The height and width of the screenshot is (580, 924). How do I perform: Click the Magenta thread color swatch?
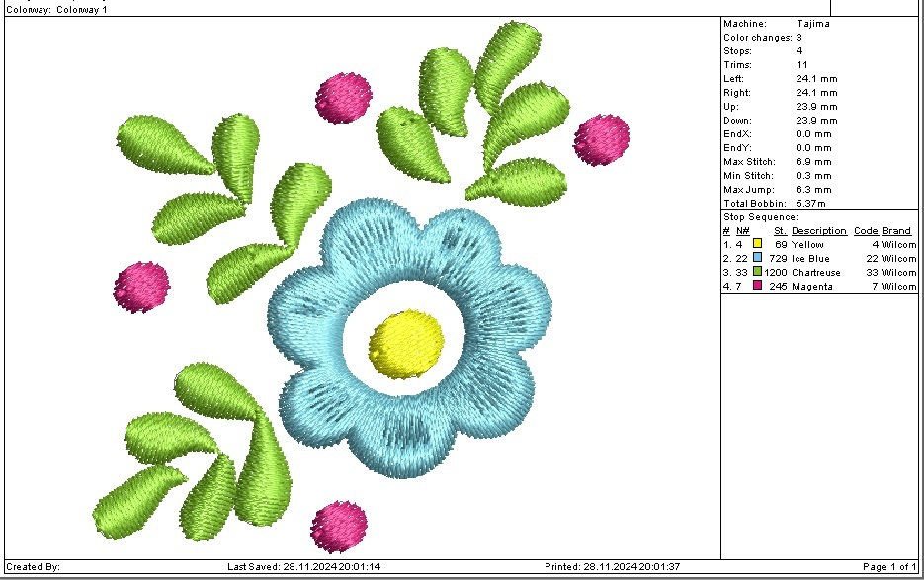(757, 286)
